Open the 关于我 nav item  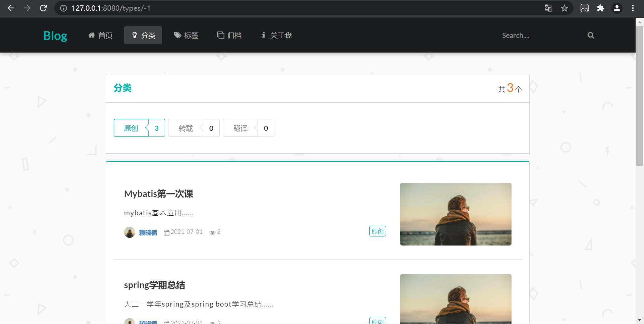277,35
